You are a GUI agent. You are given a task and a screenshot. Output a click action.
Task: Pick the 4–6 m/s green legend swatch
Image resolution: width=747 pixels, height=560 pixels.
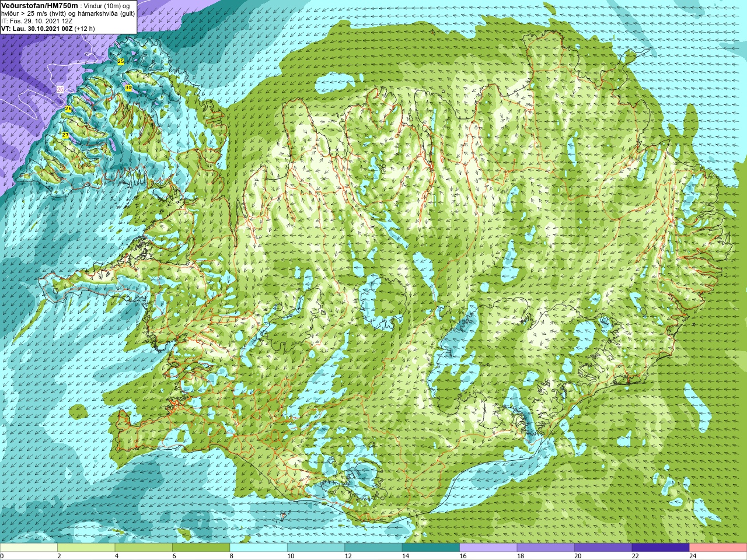(x=144, y=548)
